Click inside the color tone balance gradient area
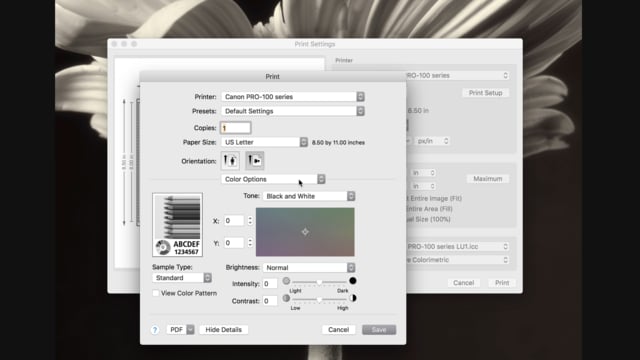 coord(305,232)
